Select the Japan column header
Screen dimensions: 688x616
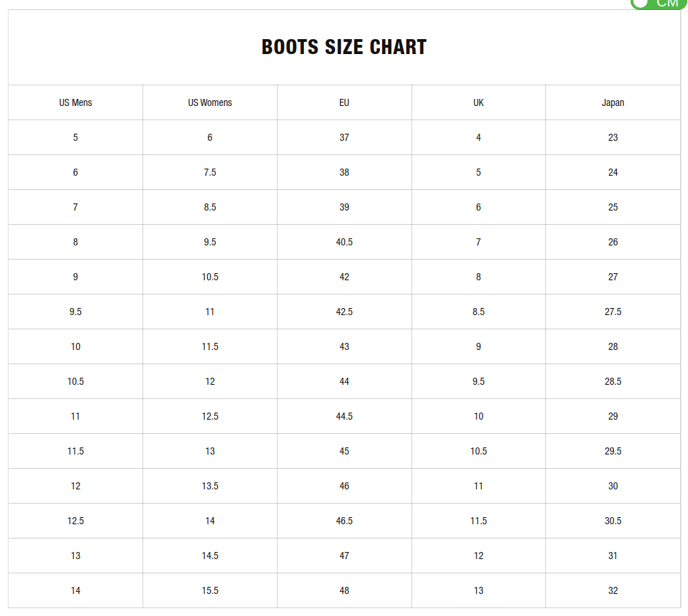click(613, 102)
